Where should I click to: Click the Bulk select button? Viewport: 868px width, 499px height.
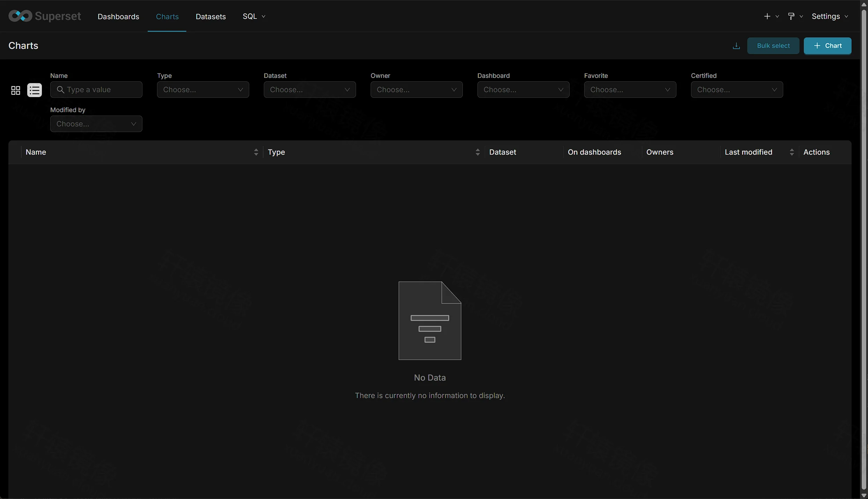click(773, 46)
